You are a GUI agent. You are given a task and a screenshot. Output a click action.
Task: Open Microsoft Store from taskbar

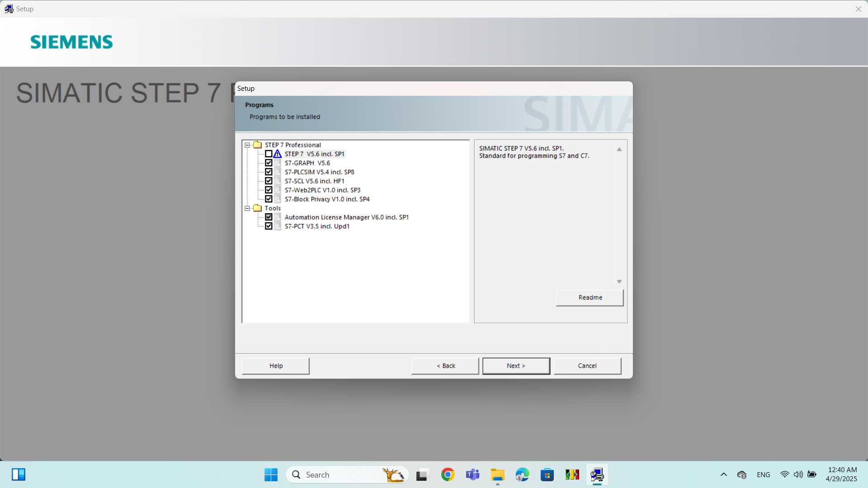[x=547, y=475]
